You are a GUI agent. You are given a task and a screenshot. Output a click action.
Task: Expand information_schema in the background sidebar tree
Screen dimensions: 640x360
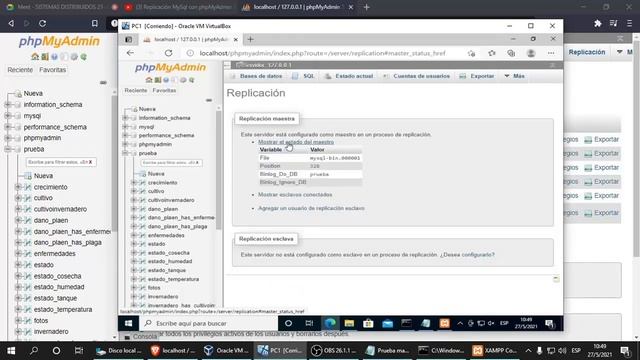pos(8,105)
